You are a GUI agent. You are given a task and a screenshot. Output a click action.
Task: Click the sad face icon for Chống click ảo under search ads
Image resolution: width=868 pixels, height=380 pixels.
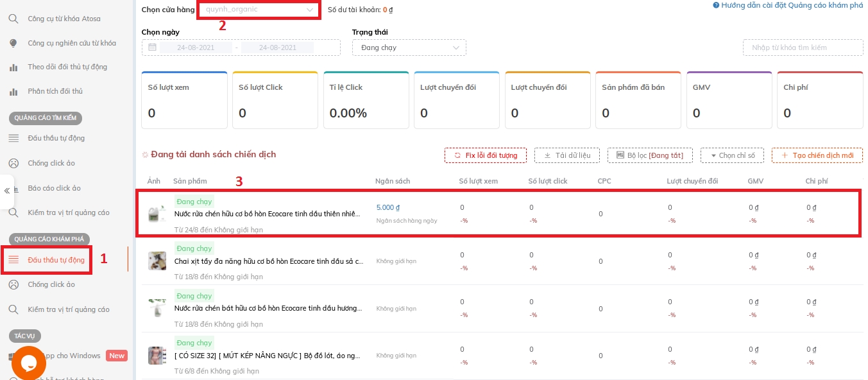13,163
